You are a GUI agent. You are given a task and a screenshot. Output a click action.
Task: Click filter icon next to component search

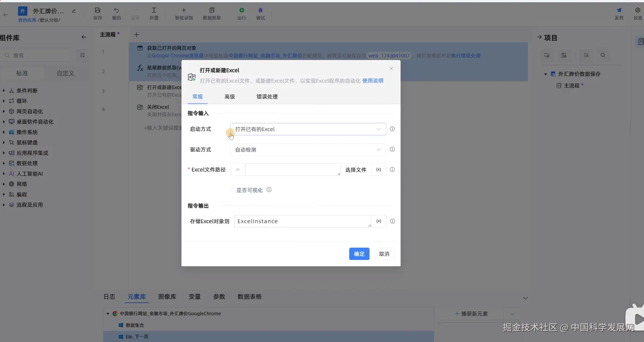(x=83, y=55)
